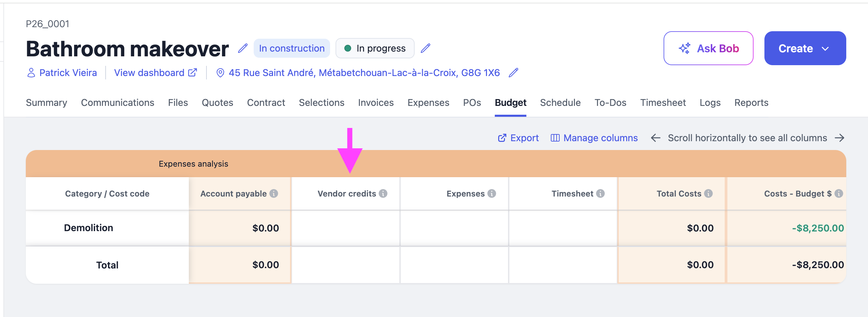Open Manage columns settings
Image resolution: width=868 pixels, height=317 pixels.
tap(594, 138)
